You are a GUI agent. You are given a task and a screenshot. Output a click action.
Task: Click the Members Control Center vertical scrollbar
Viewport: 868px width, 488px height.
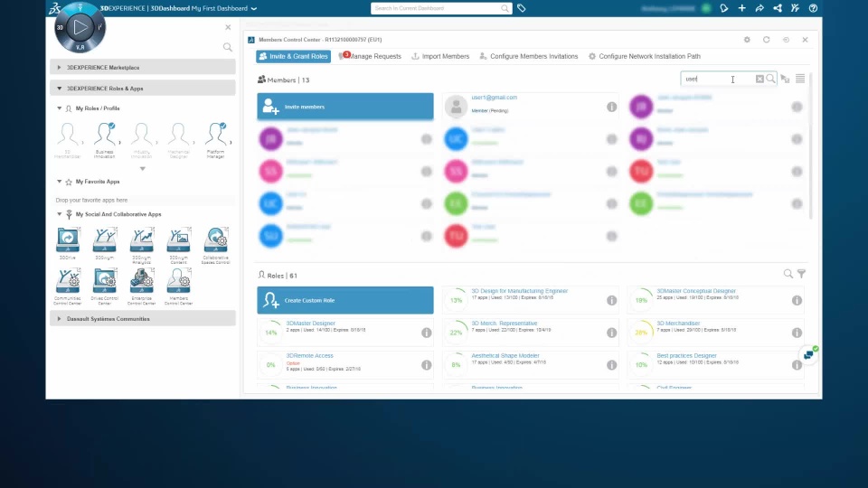click(x=810, y=146)
